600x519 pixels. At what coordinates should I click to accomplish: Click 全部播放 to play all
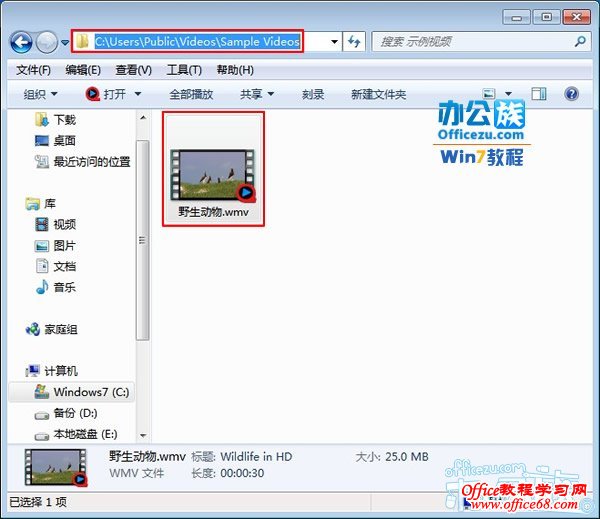click(191, 94)
